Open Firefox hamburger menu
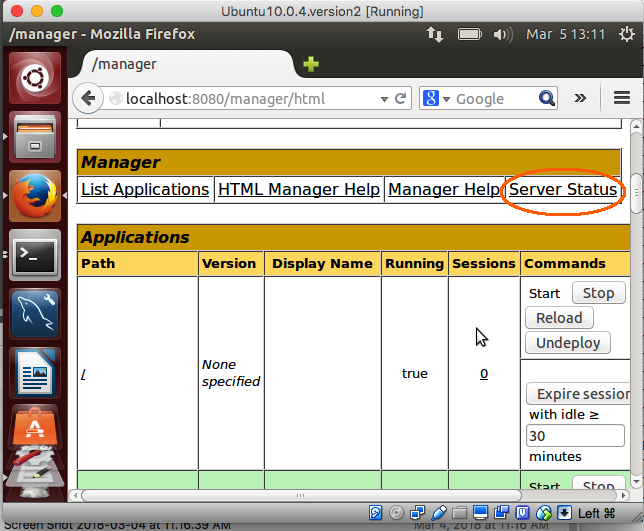 point(622,98)
